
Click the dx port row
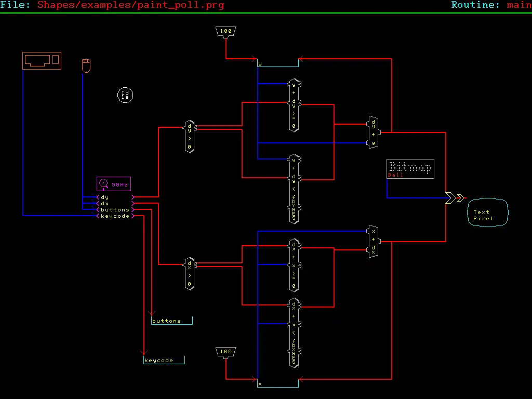click(x=115, y=204)
